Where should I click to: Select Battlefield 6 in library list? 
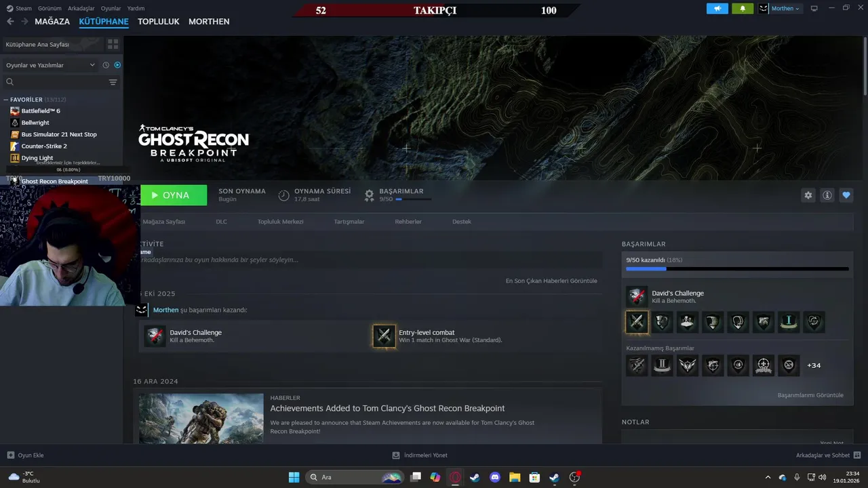[41, 110]
